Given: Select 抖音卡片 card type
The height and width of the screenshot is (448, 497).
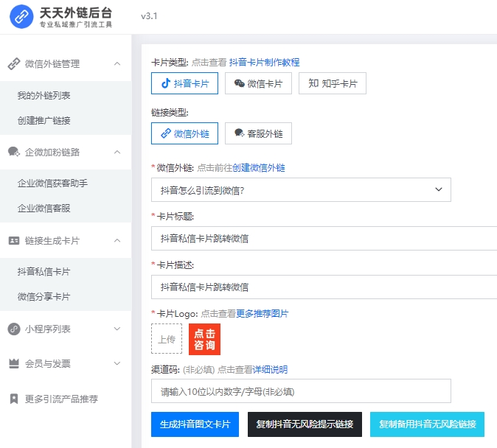Looking at the screenshot, I should 184,83.
